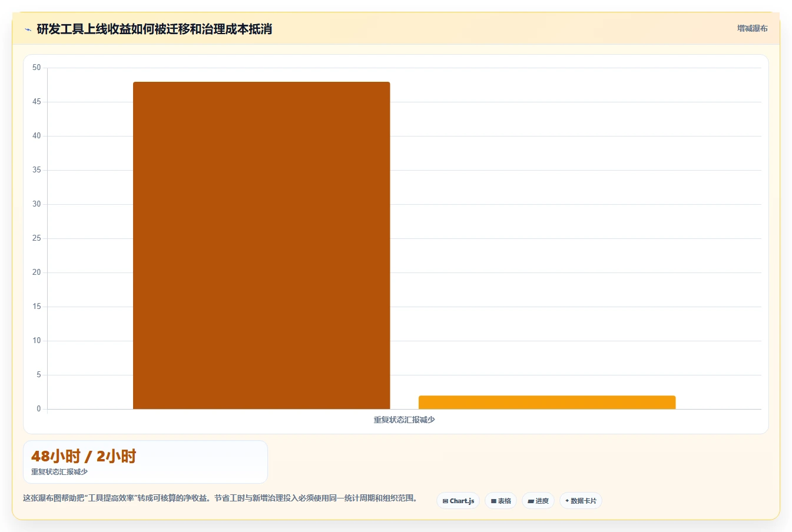Click the 进度 tag chip
Screen dimensions: 792x532
coord(538,501)
